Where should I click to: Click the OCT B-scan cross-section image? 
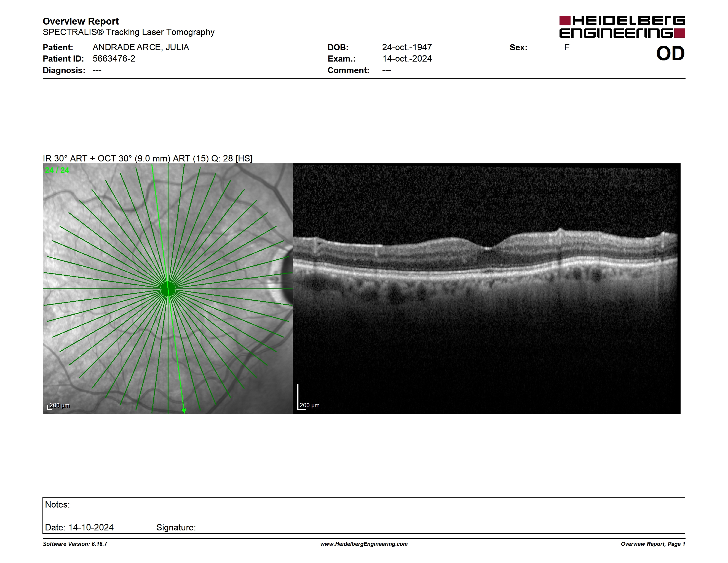click(487, 288)
